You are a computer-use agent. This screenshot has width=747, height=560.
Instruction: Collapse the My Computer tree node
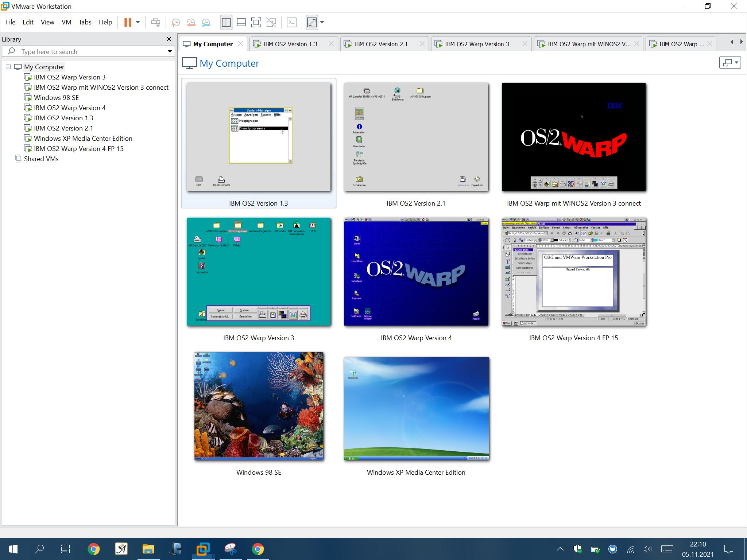click(8, 67)
